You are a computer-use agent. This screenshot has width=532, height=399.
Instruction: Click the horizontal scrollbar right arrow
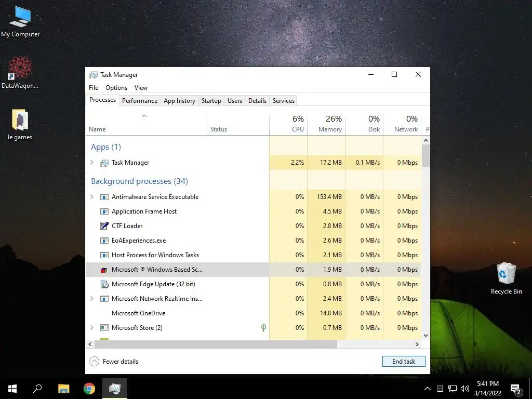[417, 344]
